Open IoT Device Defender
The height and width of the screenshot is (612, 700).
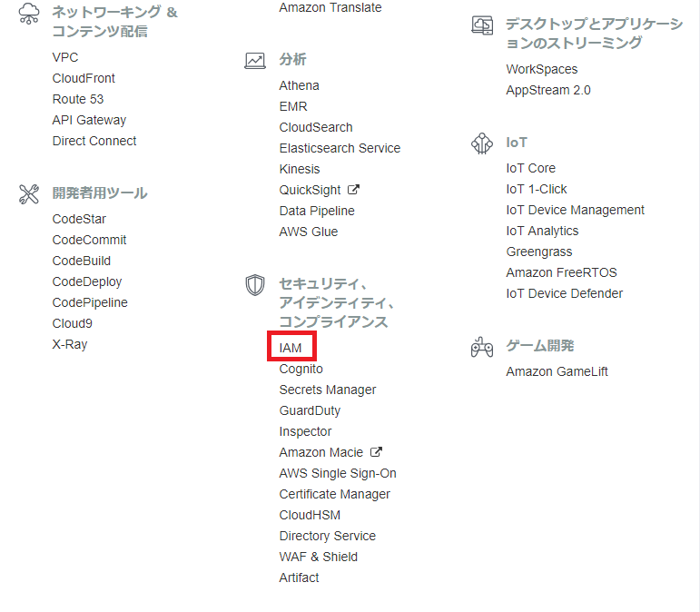(x=565, y=293)
